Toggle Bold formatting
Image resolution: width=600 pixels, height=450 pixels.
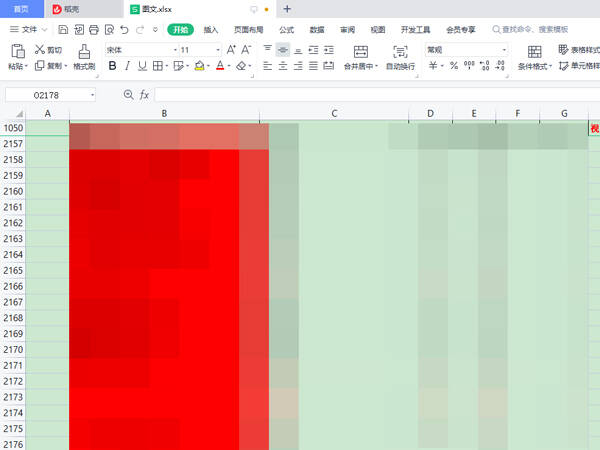tap(112, 66)
